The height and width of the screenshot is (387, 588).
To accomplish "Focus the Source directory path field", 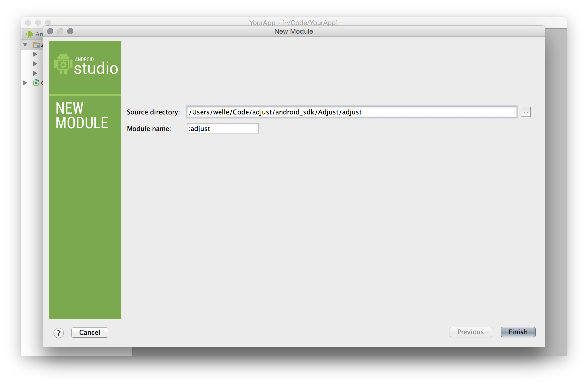I will tap(351, 112).
